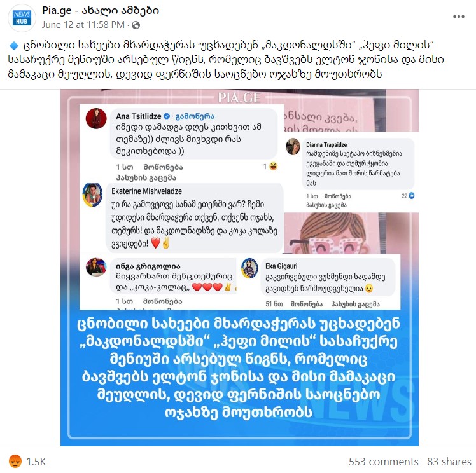Open Ana Tsitlidze's profile avatar
Screen dimensions: 476x473
pyautogui.click(x=96, y=118)
